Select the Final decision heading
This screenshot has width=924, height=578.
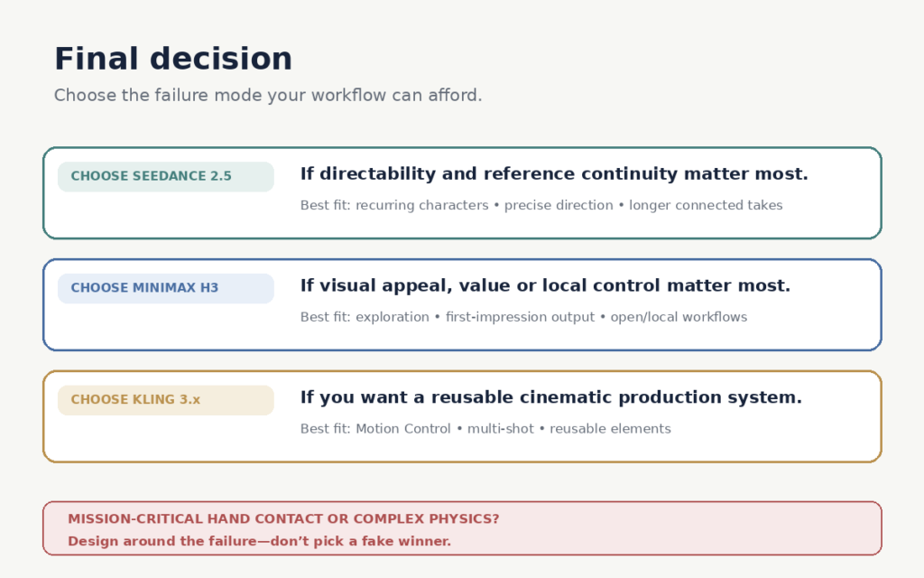point(173,59)
